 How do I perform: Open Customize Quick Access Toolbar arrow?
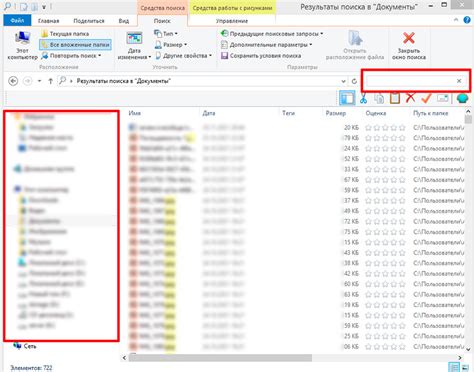coord(44,6)
